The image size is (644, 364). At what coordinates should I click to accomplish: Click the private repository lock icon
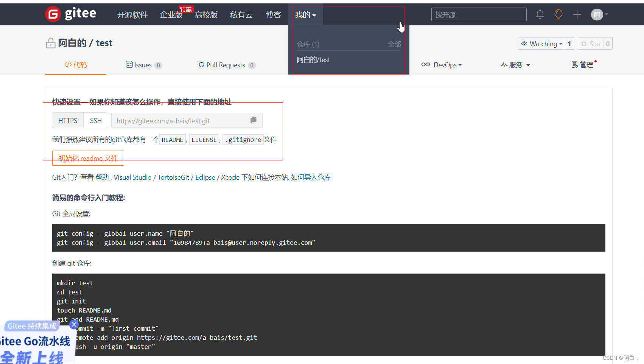(x=51, y=43)
